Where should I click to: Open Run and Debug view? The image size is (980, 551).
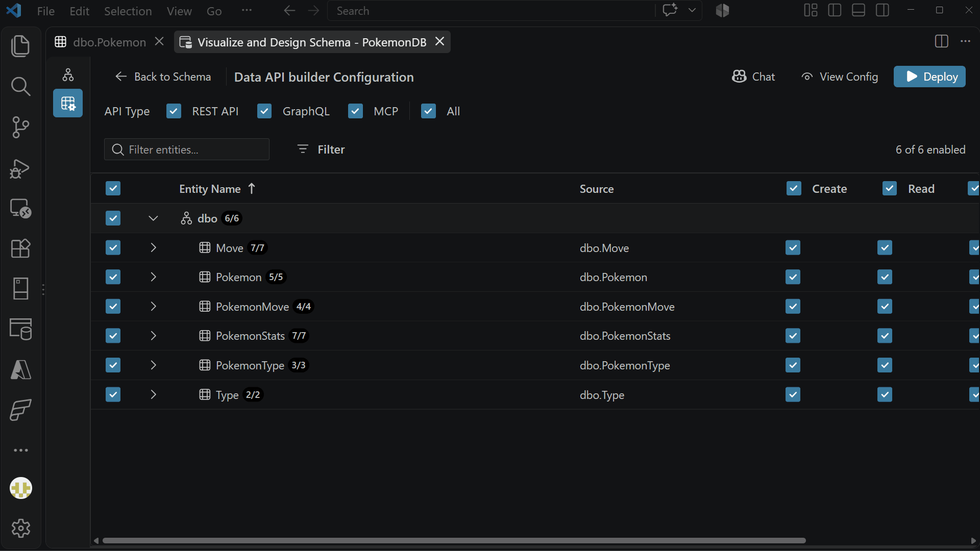20,168
